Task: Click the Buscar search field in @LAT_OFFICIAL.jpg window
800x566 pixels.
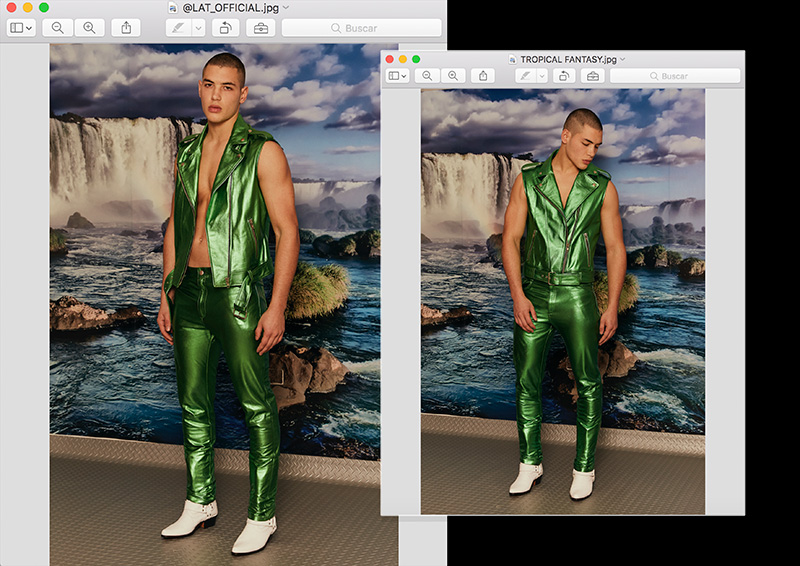Action: pyautogui.click(x=361, y=28)
